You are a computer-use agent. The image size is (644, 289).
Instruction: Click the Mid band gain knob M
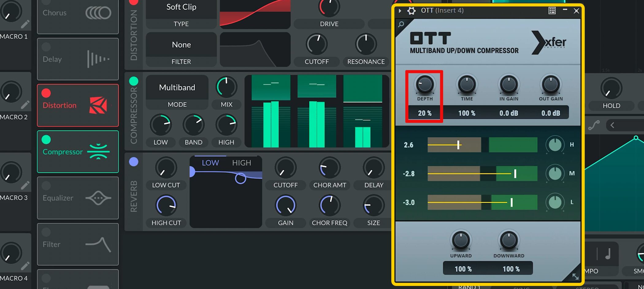555,174
